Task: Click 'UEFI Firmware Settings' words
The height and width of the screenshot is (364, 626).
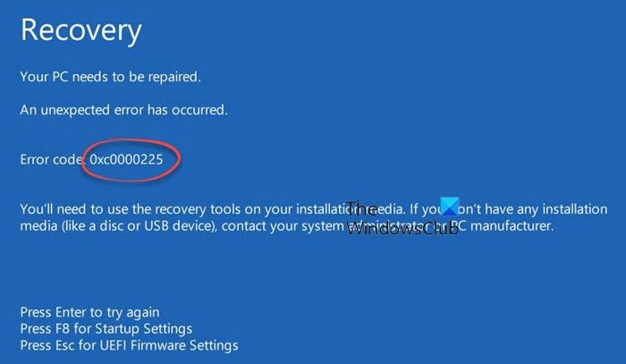Action: 169,345
